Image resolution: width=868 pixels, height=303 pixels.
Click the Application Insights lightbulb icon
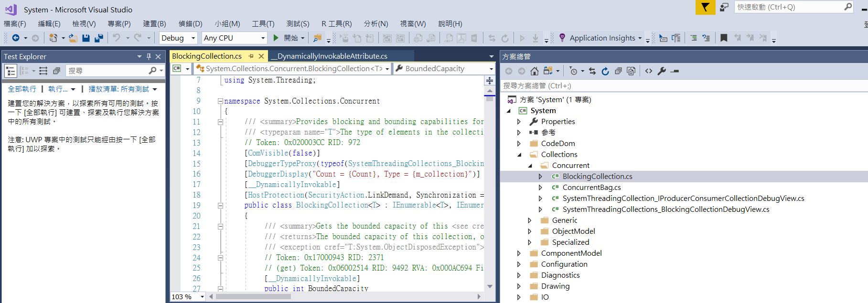coord(562,38)
